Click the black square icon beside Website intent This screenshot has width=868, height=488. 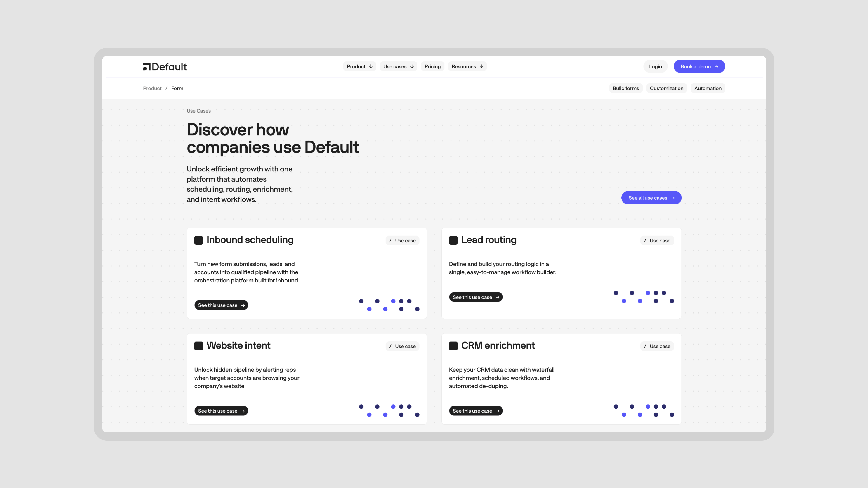click(198, 346)
